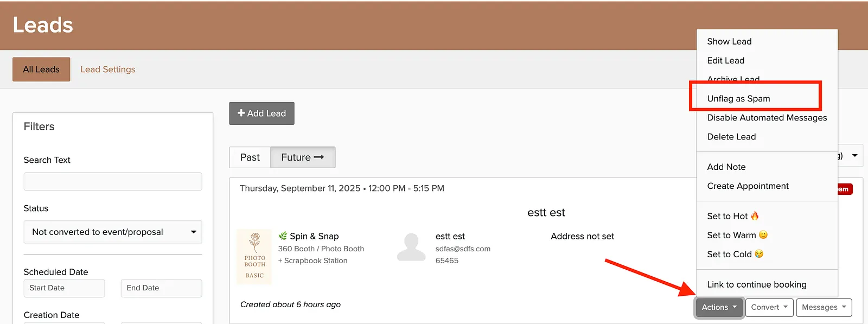
Task: Switch to the Lead Settings tab
Action: [x=108, y=69]
